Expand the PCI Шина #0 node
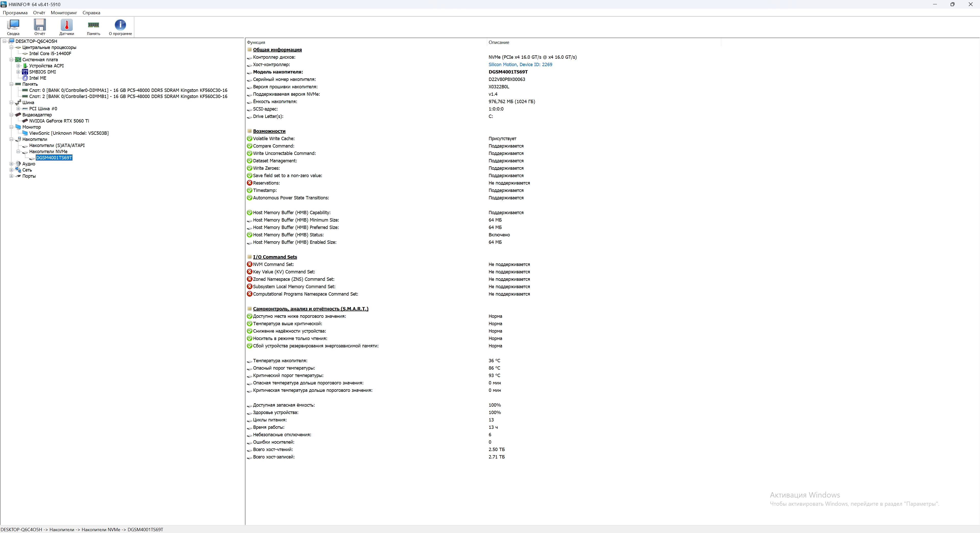980x533 pixels. tap(18, 109)
